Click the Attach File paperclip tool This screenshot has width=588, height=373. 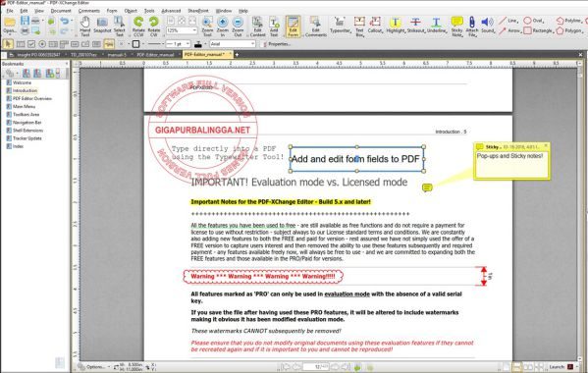472,27
